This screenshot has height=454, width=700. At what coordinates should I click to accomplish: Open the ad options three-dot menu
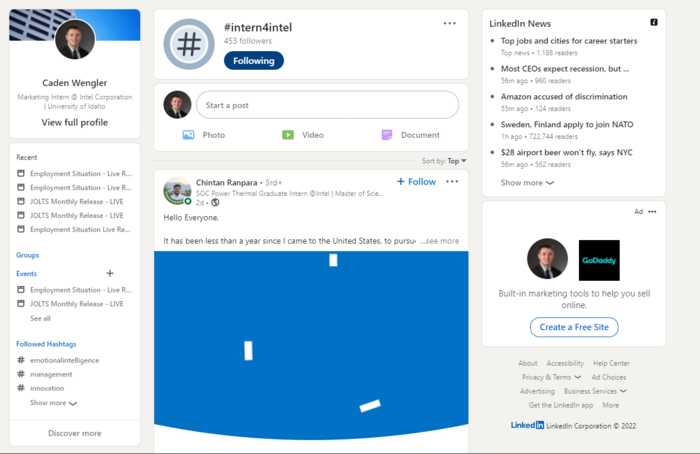(652, 212)
